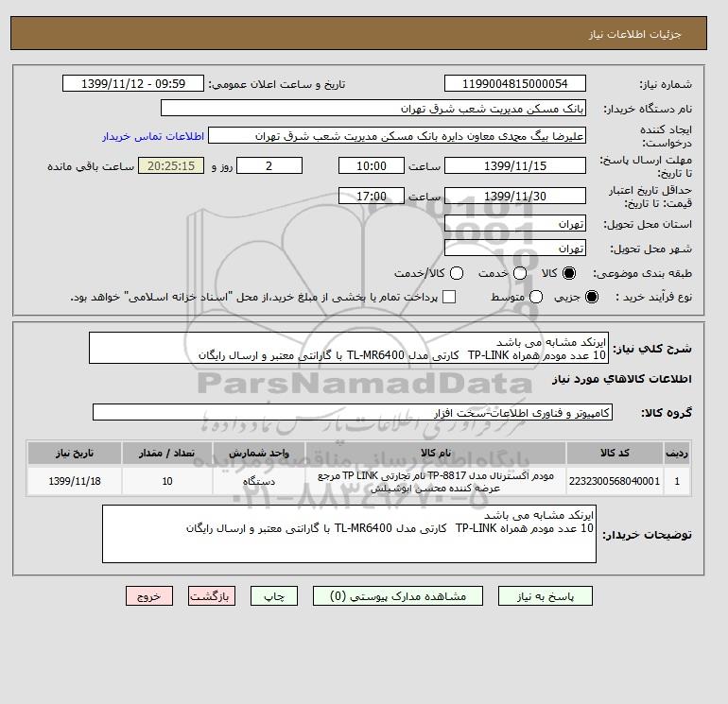Click the خروج exit button
Image resolution: width=728 pixels, height=704 pixels.
149,596
